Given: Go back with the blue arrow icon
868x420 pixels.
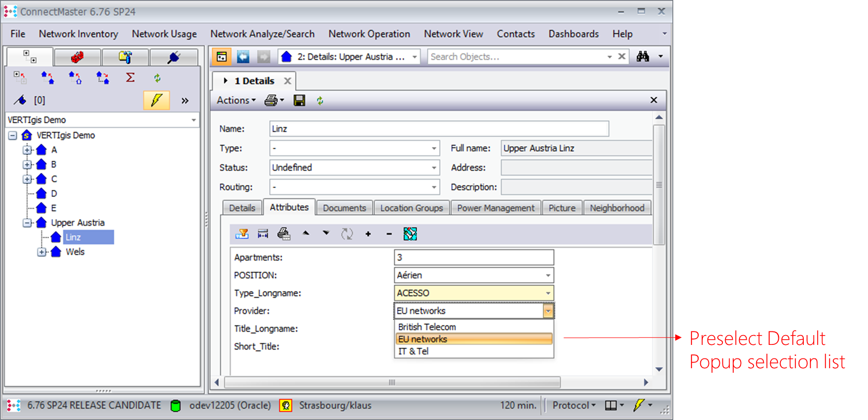Looking at the screenshot, I should 243,57.
